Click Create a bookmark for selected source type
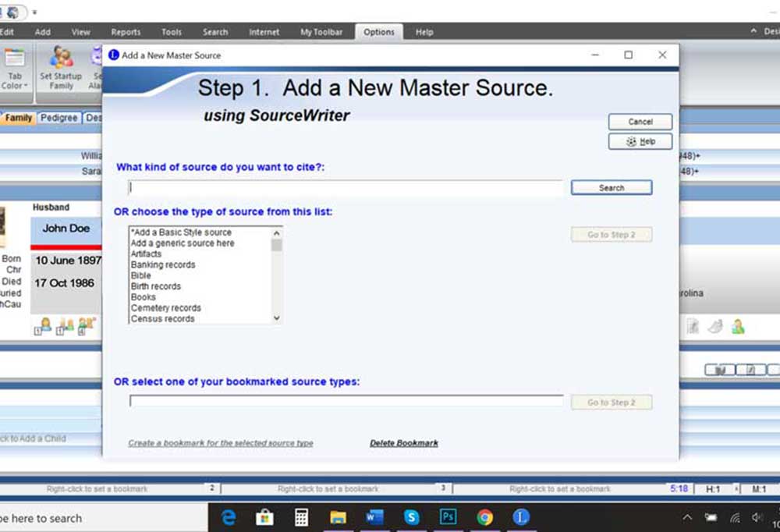780x532 pixels. pos(221,443)
